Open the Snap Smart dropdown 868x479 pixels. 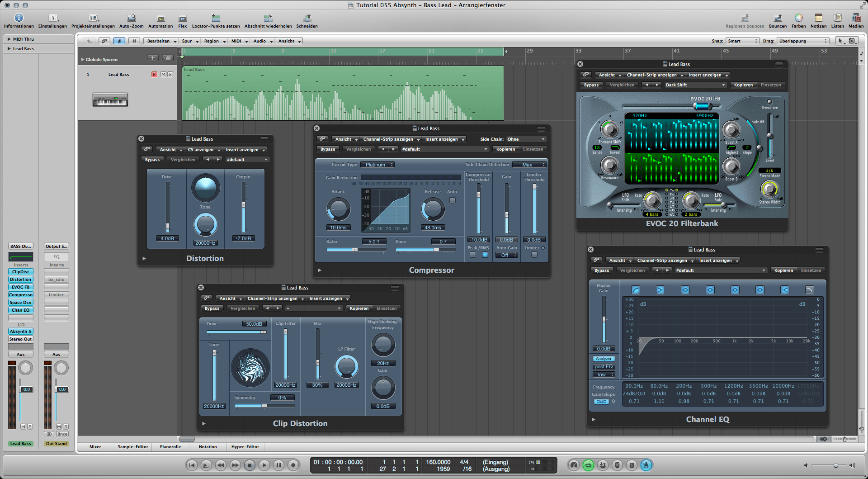742,41
